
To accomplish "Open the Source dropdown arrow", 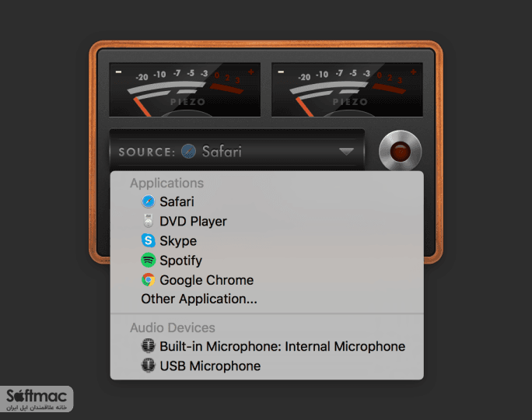I will pos(346,151).
